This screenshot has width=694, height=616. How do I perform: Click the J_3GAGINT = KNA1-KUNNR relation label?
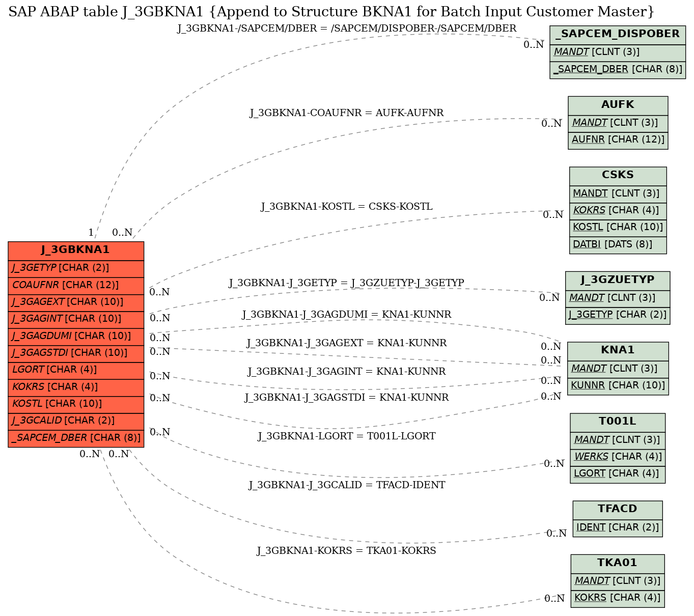click(x=347, y=372)
